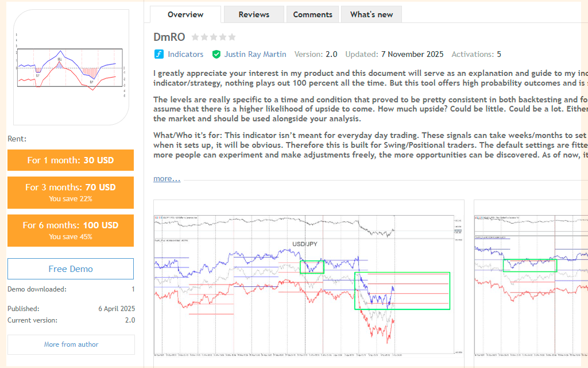Click the blue Indicators category icon
588x368 pixels.
[159, 55]
